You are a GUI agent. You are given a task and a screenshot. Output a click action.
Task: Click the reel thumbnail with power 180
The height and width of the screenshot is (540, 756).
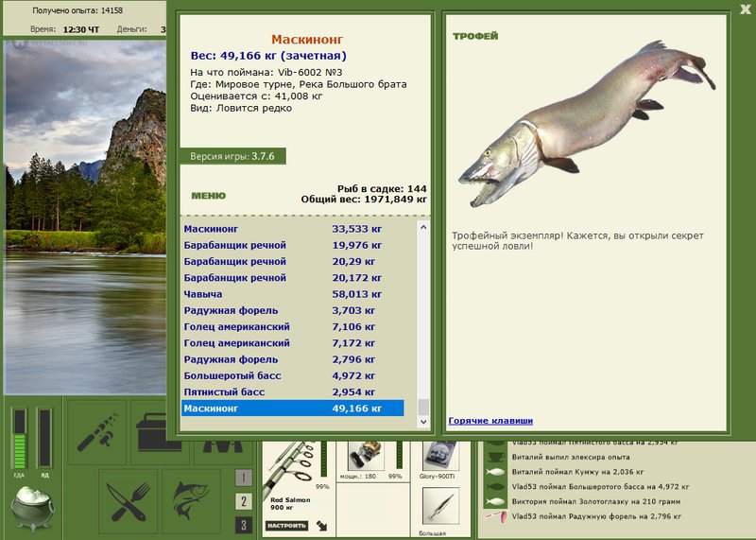(366, 457)
